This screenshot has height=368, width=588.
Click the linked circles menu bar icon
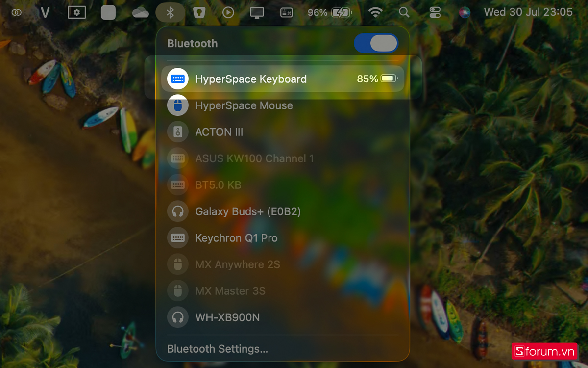click(17, 12)
